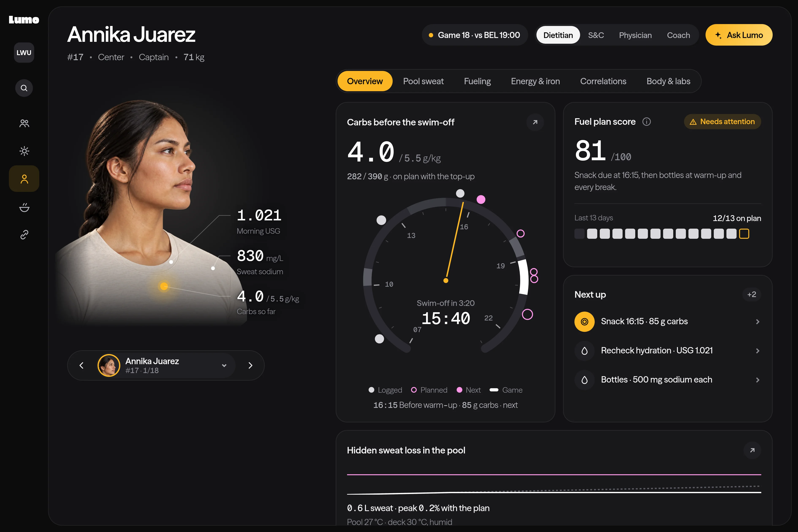The image size is (798, 532).
Task: Click the Ask Lumo button
Action: pyautogui.click(x=739, y=35)
